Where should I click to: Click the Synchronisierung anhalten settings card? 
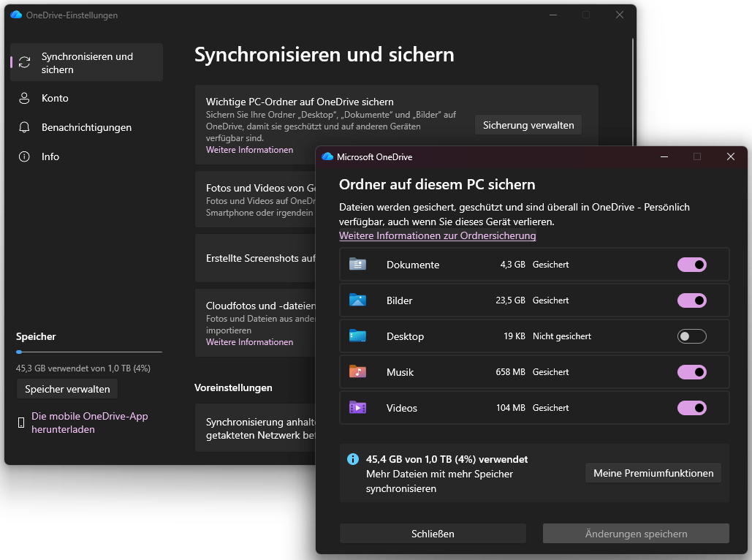tap(255, 428)
